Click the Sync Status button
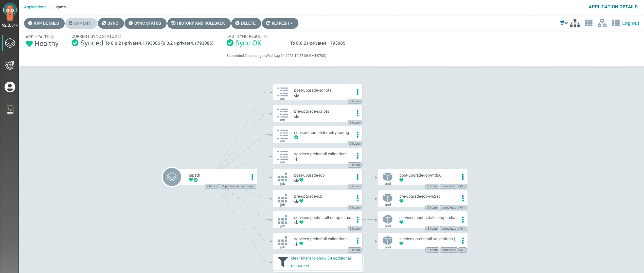Screen dimensions: 644x273 pyautogui.click(x=145, y=23)
